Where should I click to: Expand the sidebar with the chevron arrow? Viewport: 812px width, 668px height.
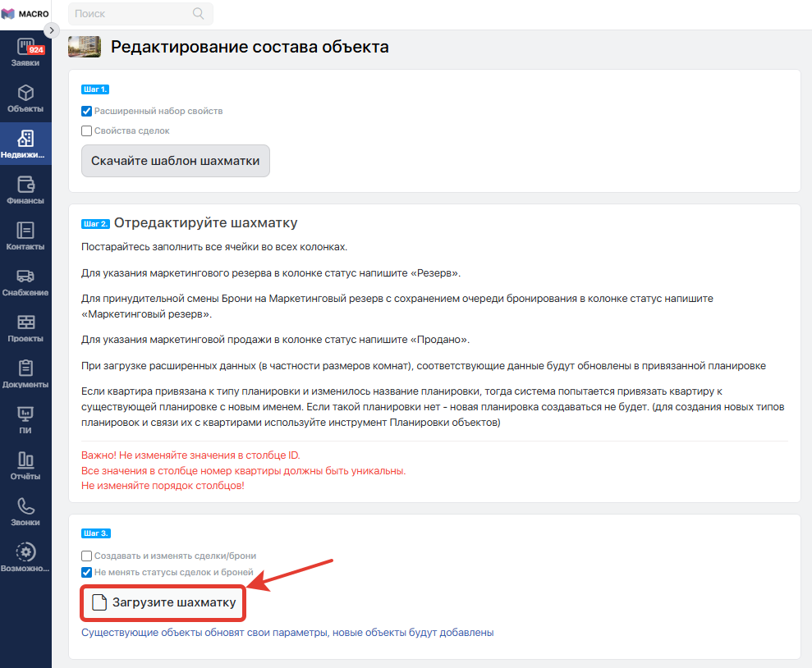click(x=51, y=30)
